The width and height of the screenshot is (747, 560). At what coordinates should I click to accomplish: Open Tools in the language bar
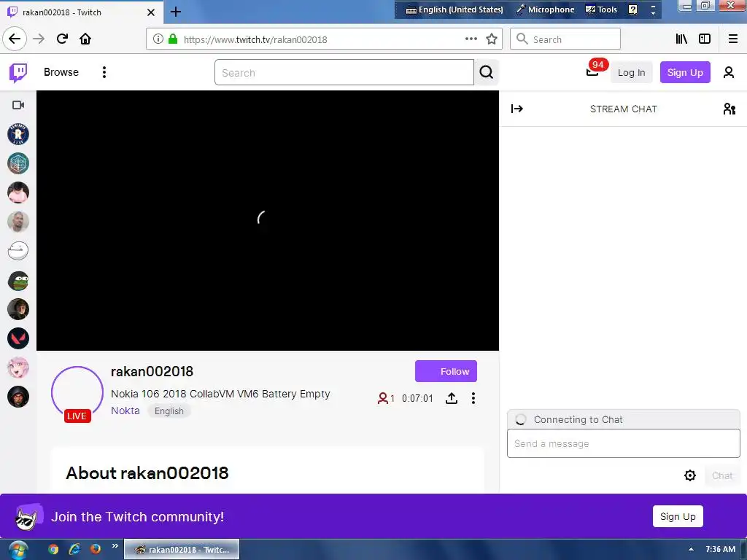click(x=601, y=9)
